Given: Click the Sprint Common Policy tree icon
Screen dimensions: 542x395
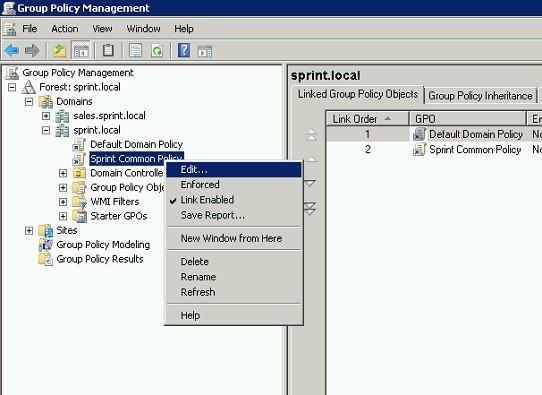Looking at the screenshot, I should click(x=79, y=159).
